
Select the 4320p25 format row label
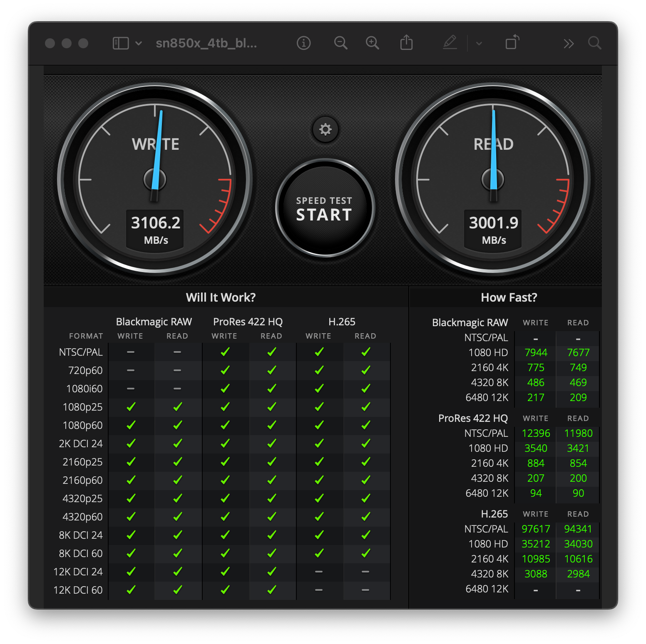click(82, 499)
